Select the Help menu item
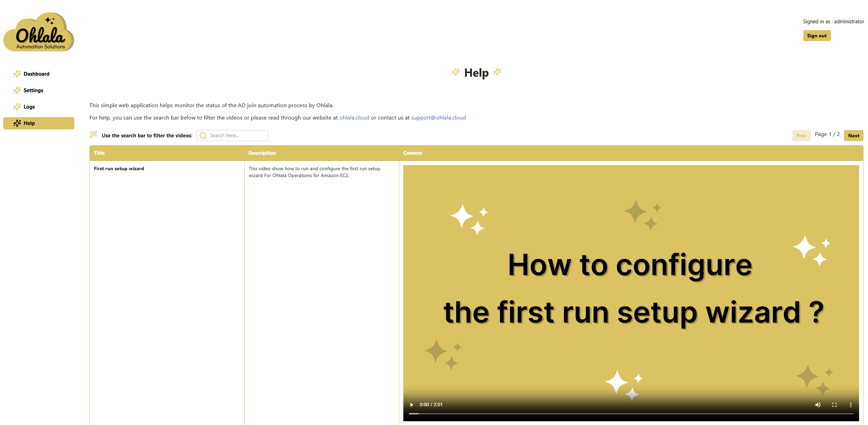The image size is (868, 425). (x=39, y=123)
